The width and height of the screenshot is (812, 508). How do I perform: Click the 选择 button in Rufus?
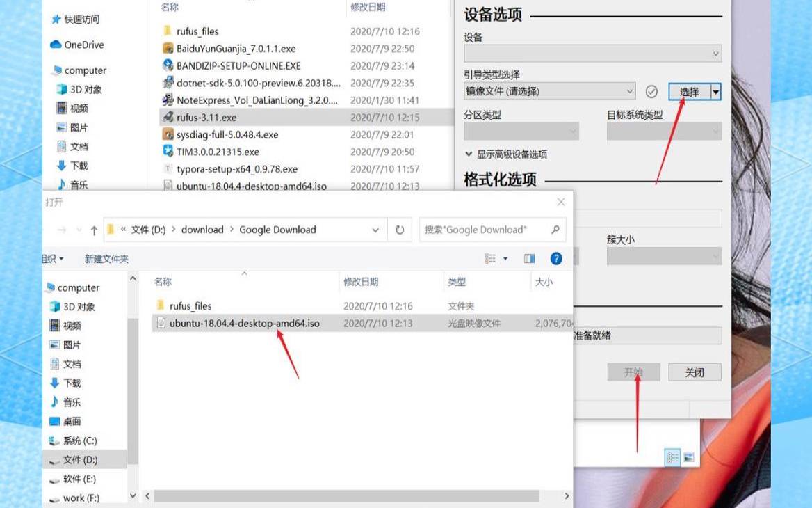(690, 91)
